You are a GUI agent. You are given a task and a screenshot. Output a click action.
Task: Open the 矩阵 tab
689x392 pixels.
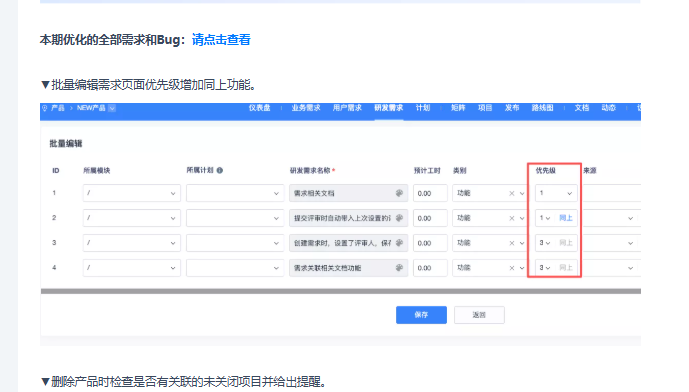coord(458,108)
